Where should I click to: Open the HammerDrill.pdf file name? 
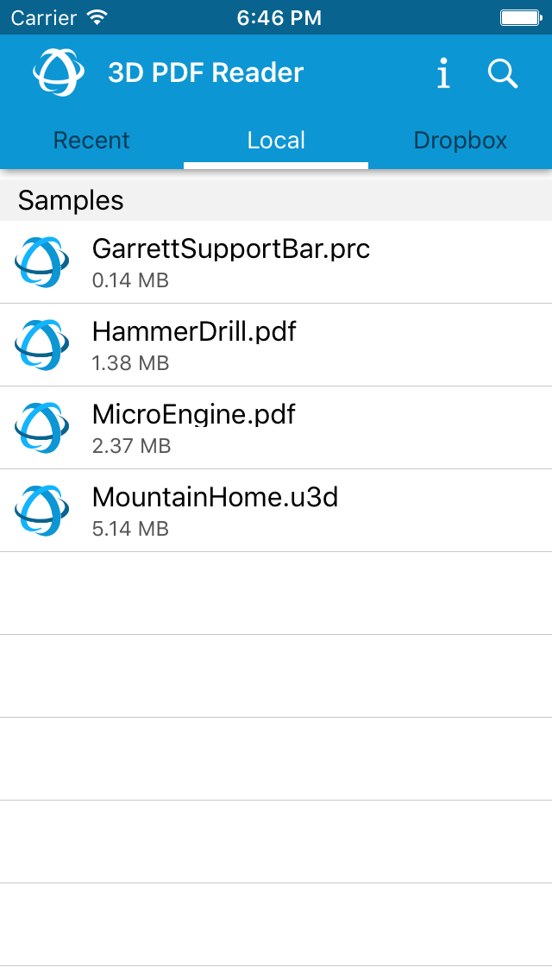(x=194, y=332)
